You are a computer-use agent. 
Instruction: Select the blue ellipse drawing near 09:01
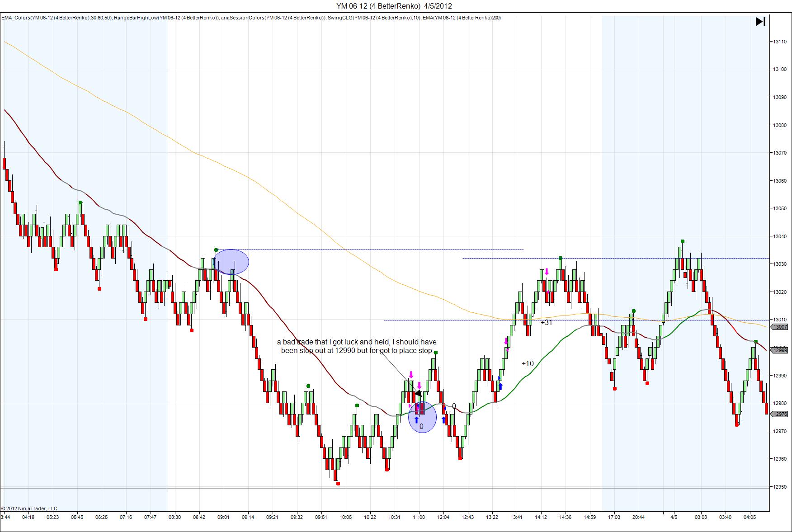[231, 262]
